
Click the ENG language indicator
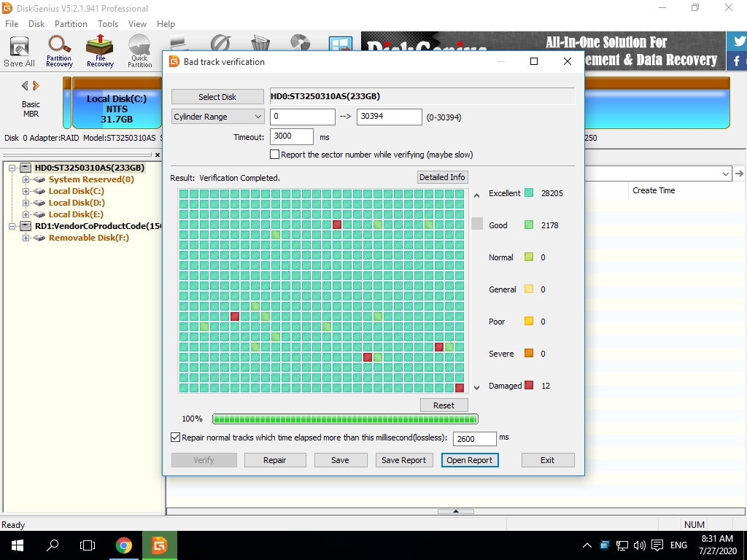coord(679,545)
